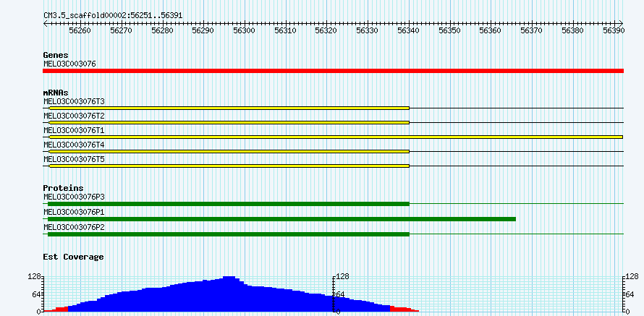
Task: Click the blue EST coverage histogram peak
Action: coord(229,294)
